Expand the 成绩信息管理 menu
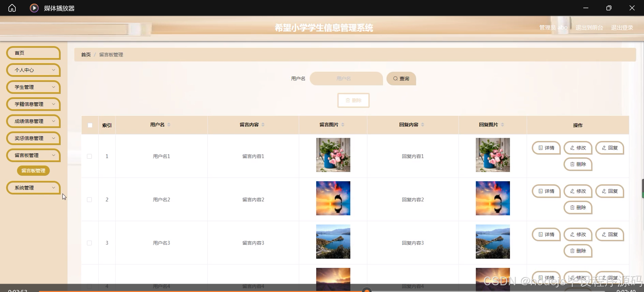Image resolution: width=644 pixels, height=292 pixels. (33, 121)
